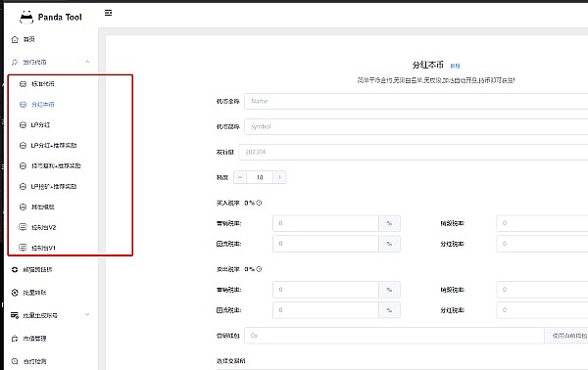The width and height of the screenshot is (588, 370).
Task: Click the icon next to 其他模板
Action: 23,207
